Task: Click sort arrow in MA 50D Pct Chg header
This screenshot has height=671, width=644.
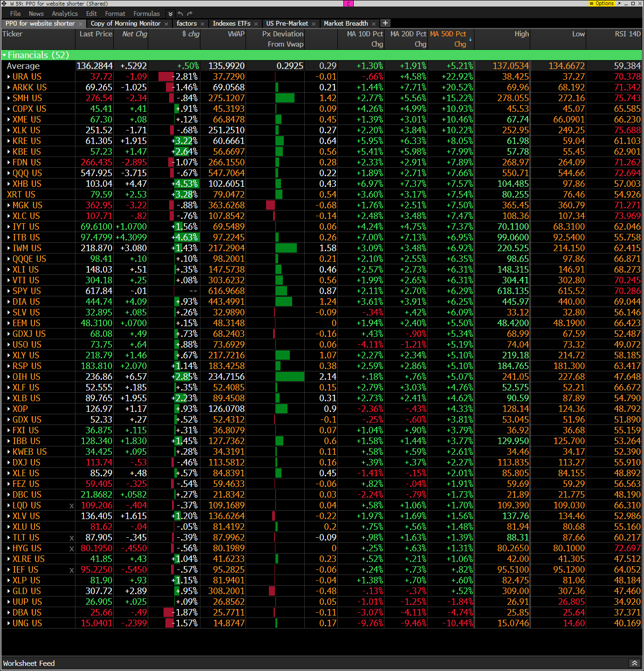Action: pyautogui.click(x=470, y=40)
